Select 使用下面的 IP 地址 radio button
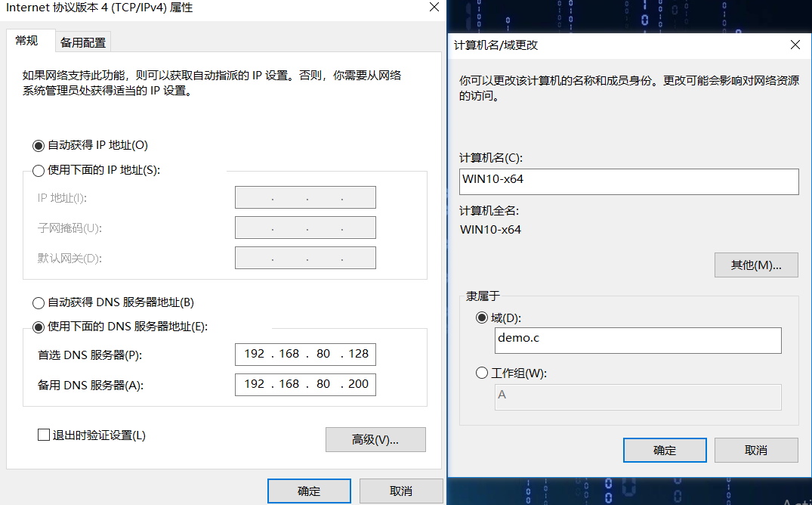812x505 pixels. point(39,171)
